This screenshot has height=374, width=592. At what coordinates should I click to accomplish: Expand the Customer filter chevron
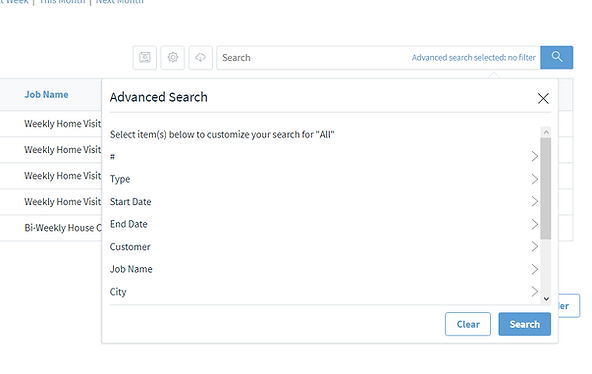tap(534, 246)
